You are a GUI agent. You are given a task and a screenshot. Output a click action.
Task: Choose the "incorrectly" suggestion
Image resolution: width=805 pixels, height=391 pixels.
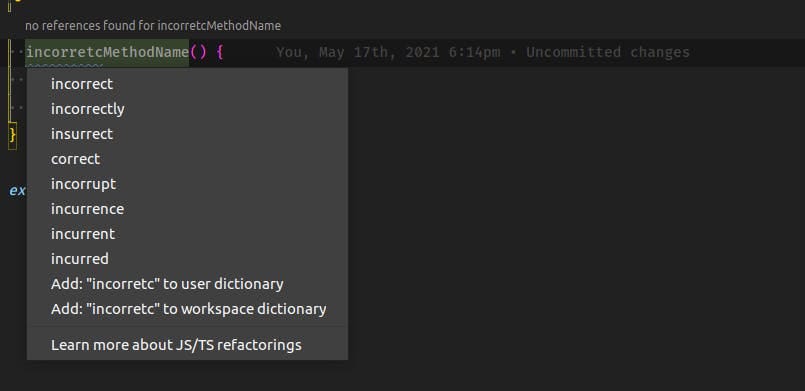click(187, 109)
